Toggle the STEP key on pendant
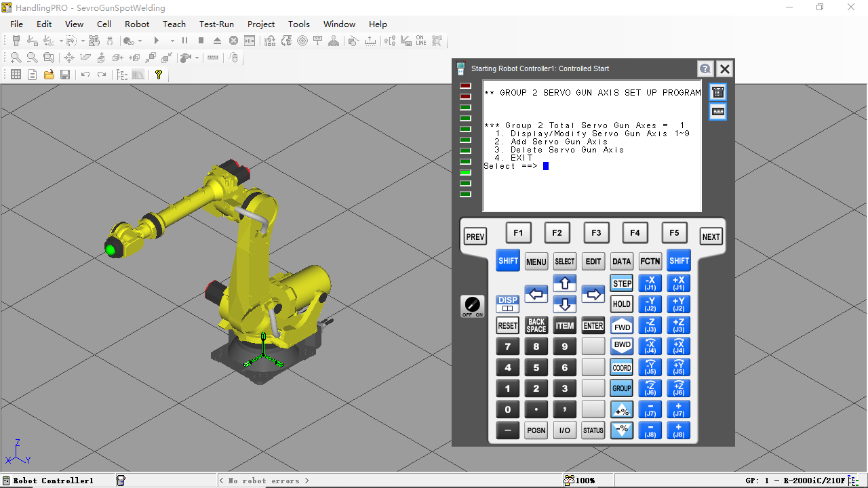The height and width of the screenshot is (488, 868). coord(622,283)
